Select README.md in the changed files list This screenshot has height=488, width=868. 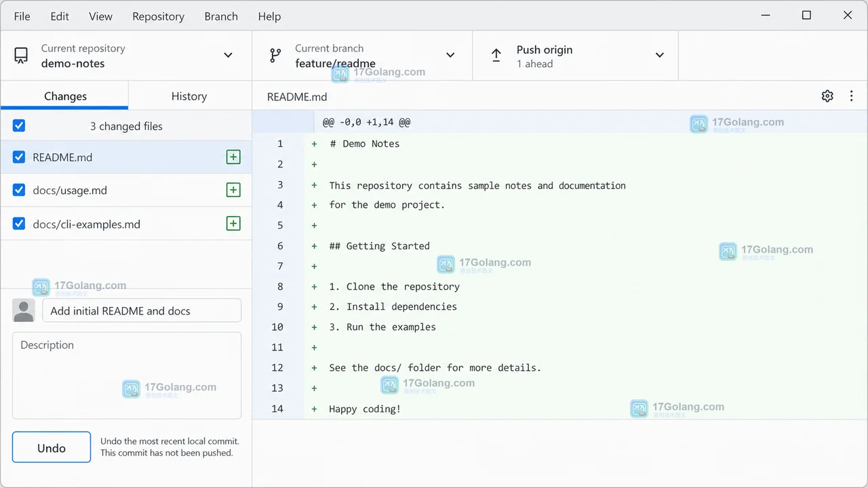pyautogui.click(x=126, y=157)
